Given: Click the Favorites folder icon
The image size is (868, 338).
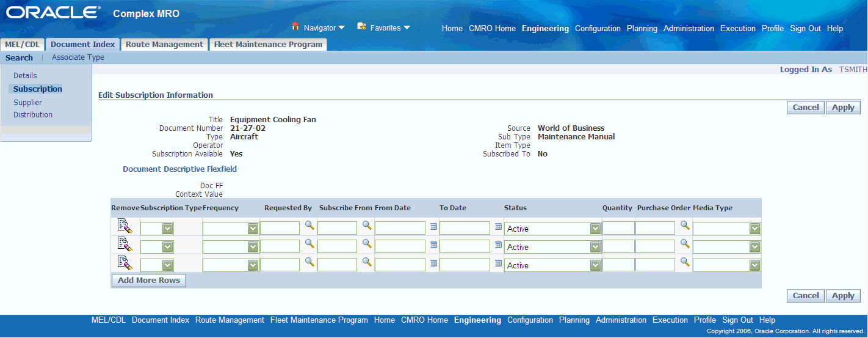Looking at the screenshot, I should [x=361, y=26].
